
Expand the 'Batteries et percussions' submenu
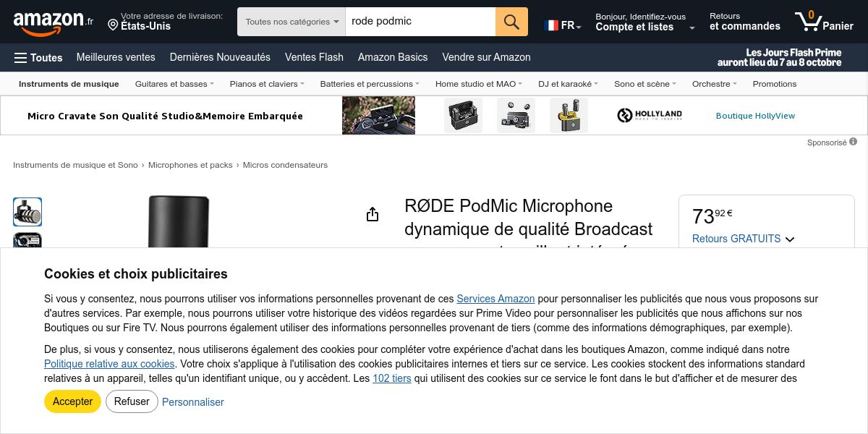[370, 84]
